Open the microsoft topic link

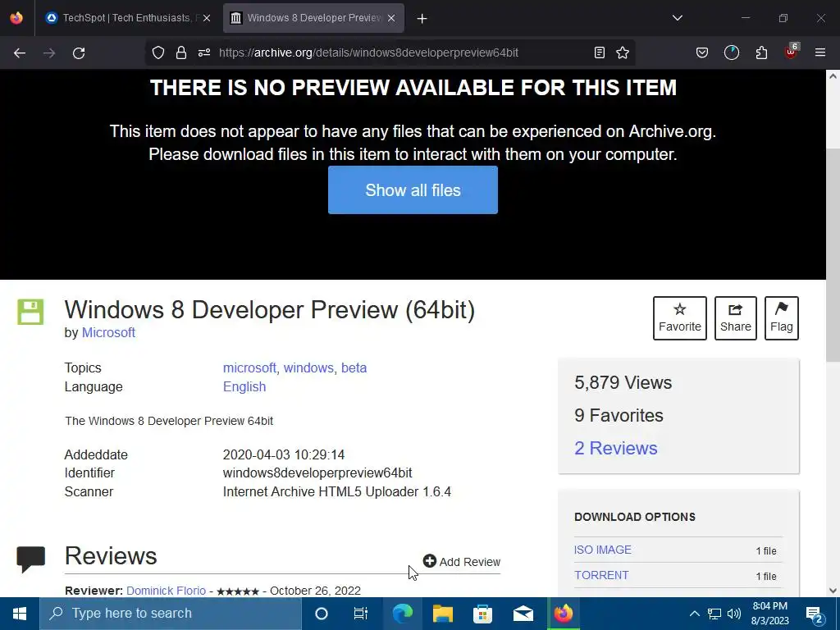pos(249,368)
